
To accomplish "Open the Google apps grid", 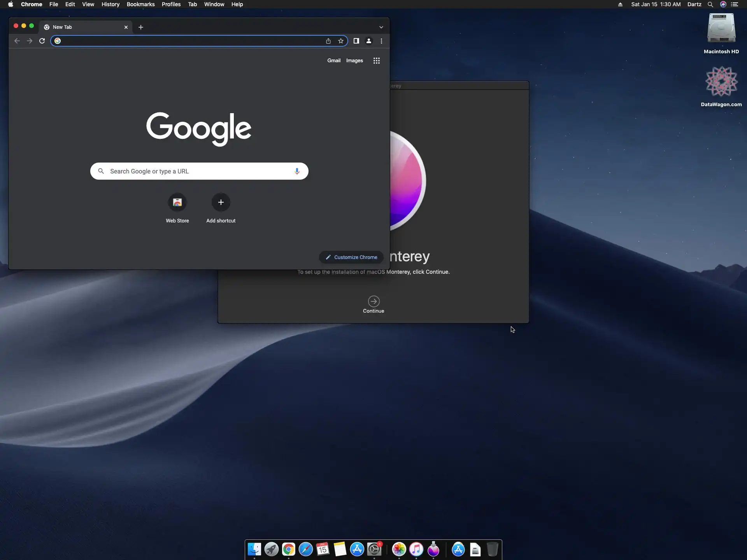I will tap(376, 61).
